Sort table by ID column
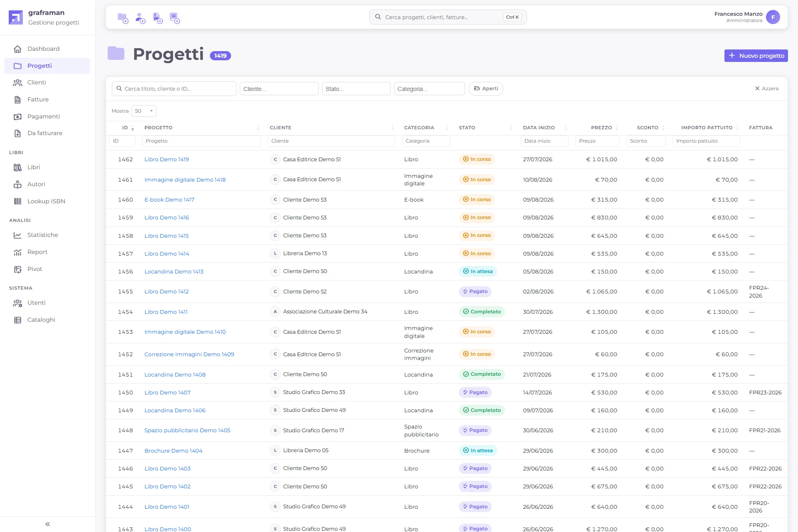This screenshot has height=532, width=798. coord(126,128)
